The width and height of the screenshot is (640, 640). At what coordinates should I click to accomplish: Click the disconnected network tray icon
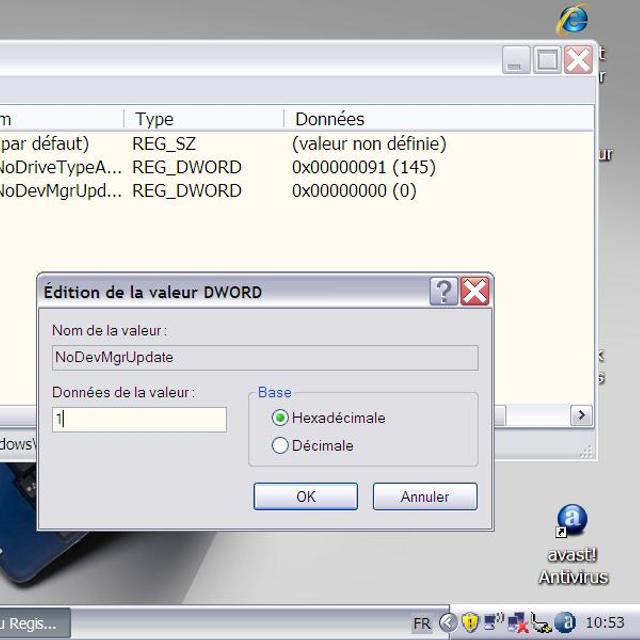(x=518, y=623)
